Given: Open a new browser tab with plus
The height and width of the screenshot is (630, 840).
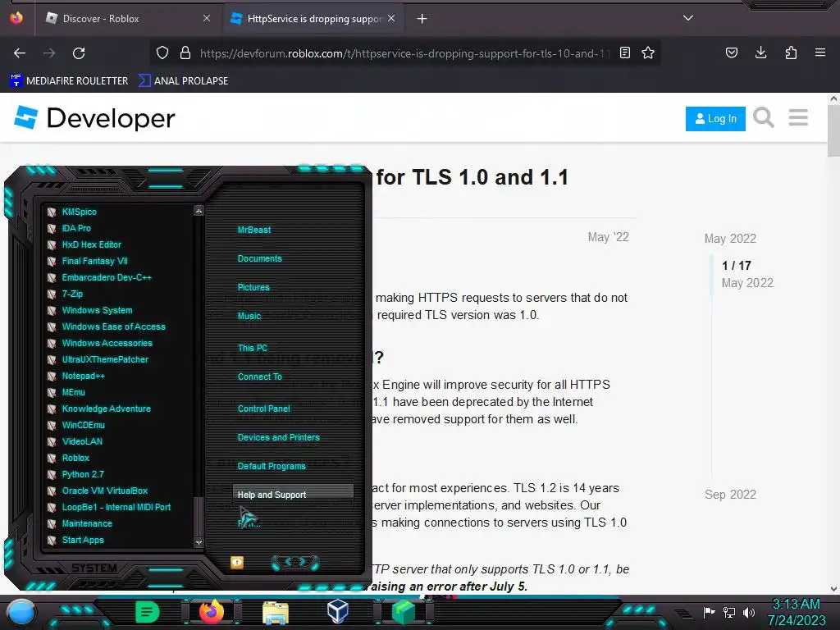Looking at the screenshot, I should 422,19.
